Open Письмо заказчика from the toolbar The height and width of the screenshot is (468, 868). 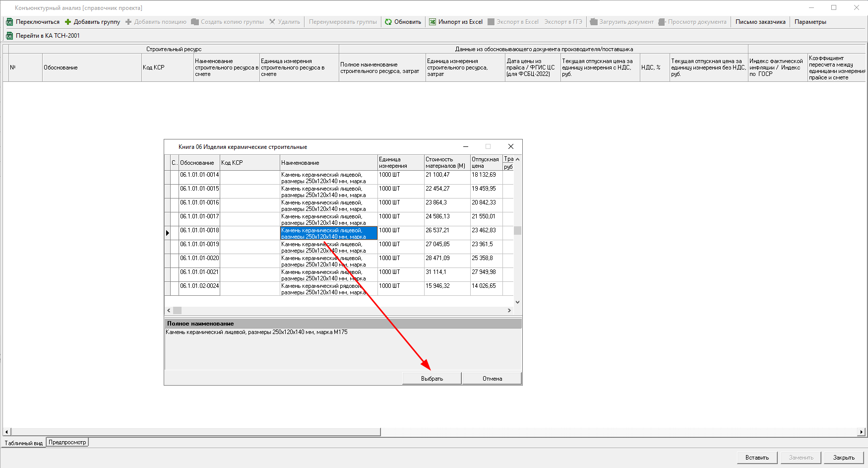pos(760,22)
